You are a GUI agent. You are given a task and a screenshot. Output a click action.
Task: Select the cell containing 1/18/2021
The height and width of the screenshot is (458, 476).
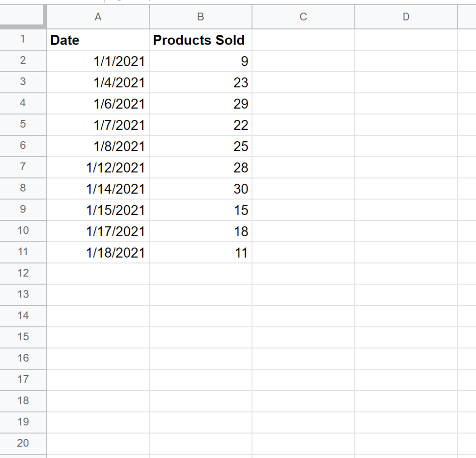tap(98, 252)
